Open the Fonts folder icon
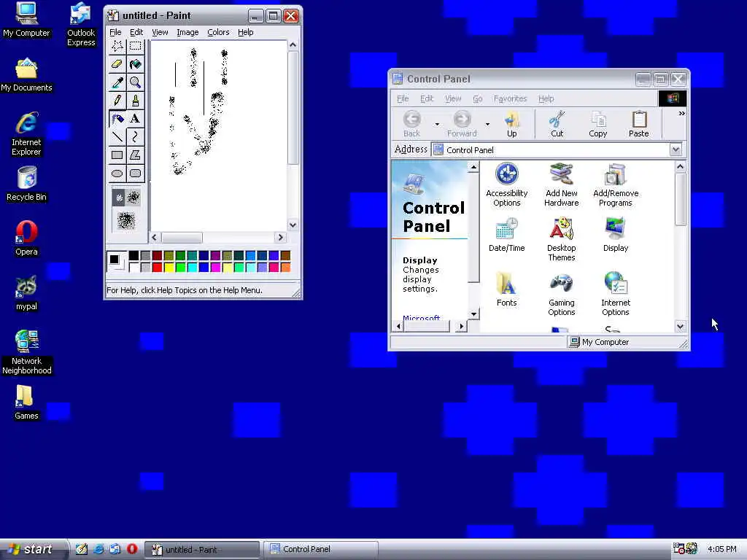747x560 pixels. (x=506, y=289)
